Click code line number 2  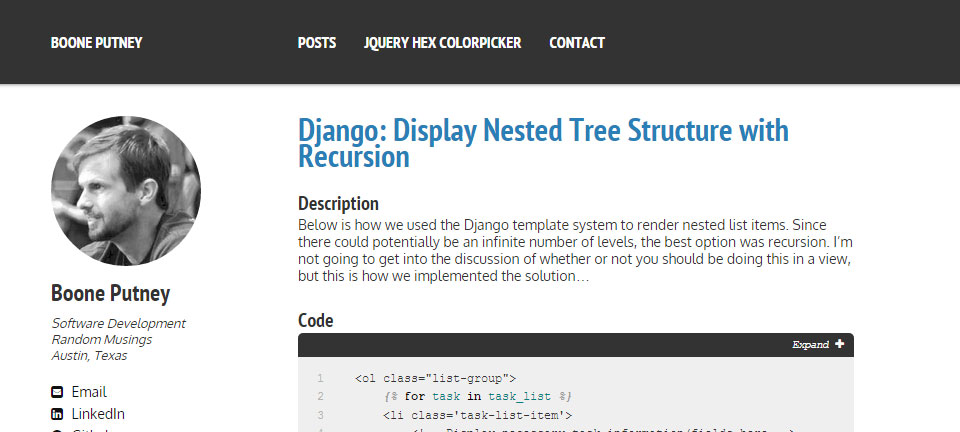pos(320,397)
